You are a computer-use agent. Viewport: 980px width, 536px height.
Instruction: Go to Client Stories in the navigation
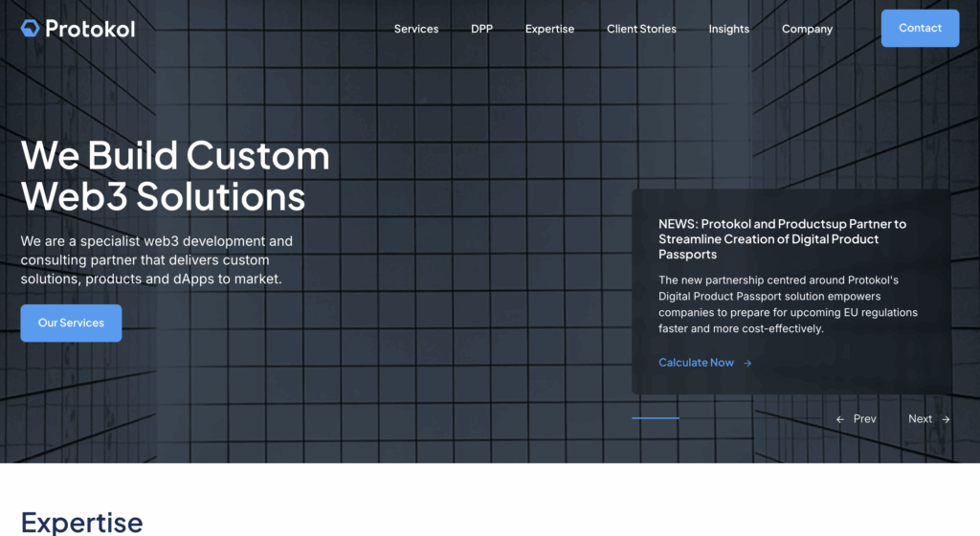pyautogui.click(x=641, y=29)
